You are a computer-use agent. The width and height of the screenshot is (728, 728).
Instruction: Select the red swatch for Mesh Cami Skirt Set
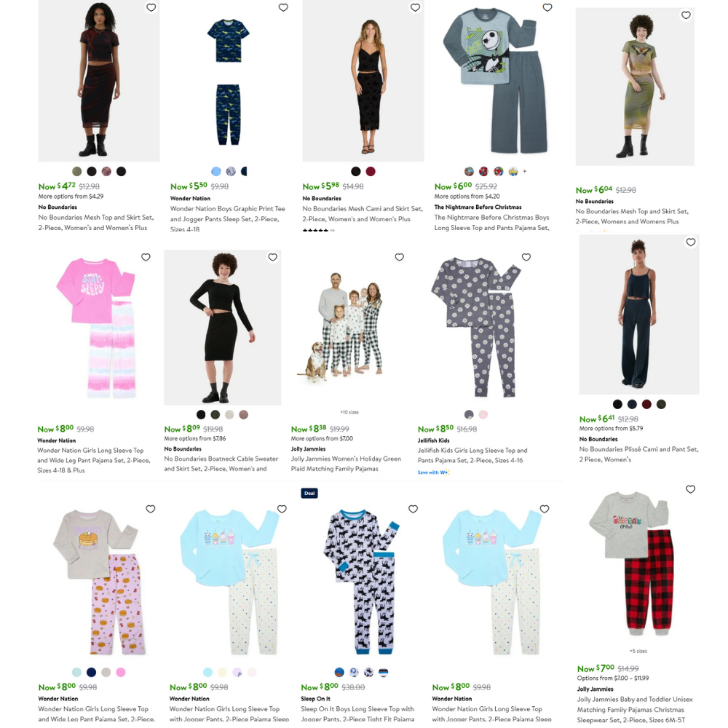point(371,171)
